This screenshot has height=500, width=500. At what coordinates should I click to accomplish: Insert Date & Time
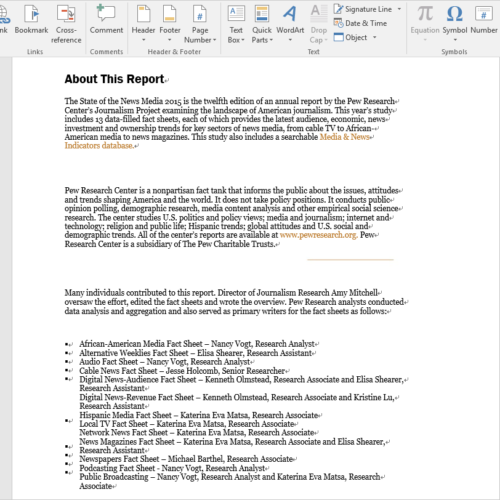coord(360,23)
